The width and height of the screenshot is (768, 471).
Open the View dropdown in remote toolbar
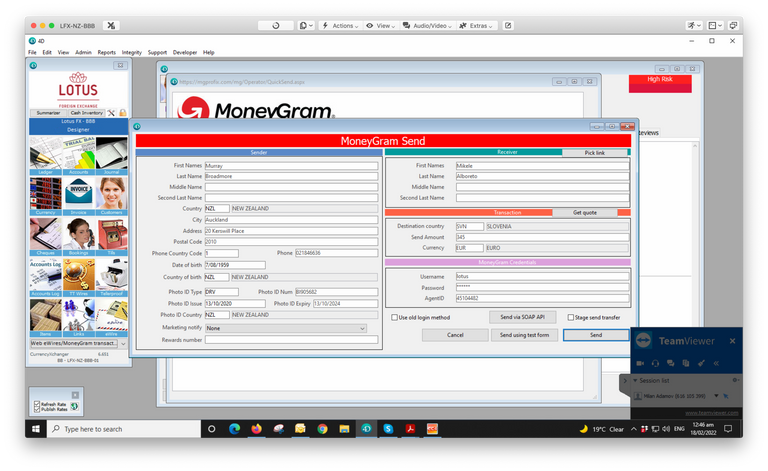tap(381, 25)
